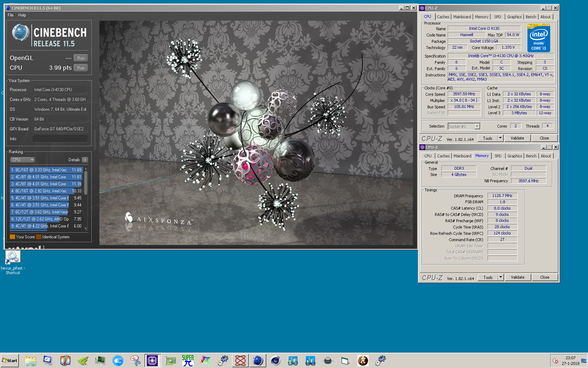The image size is (588, 368).
Task: Switch to Caches tab in upper CPU-Z
Action: (443, 17)
